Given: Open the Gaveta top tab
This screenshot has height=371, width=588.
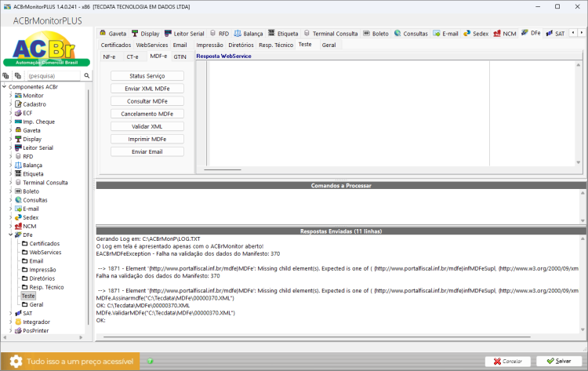Looking at the screenshot, I should click(113, 34).
